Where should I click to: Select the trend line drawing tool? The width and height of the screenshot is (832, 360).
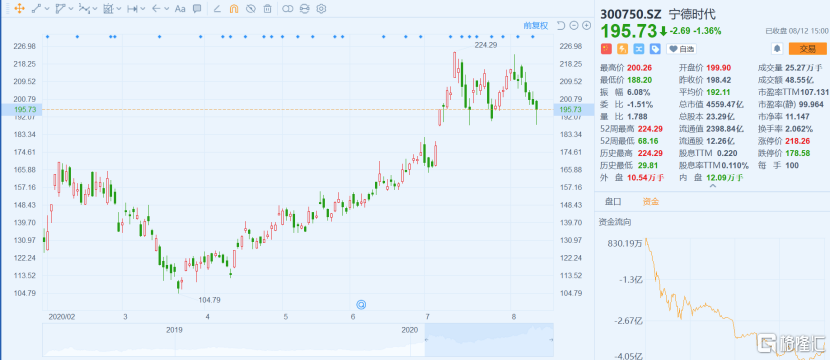pos(37,8)
